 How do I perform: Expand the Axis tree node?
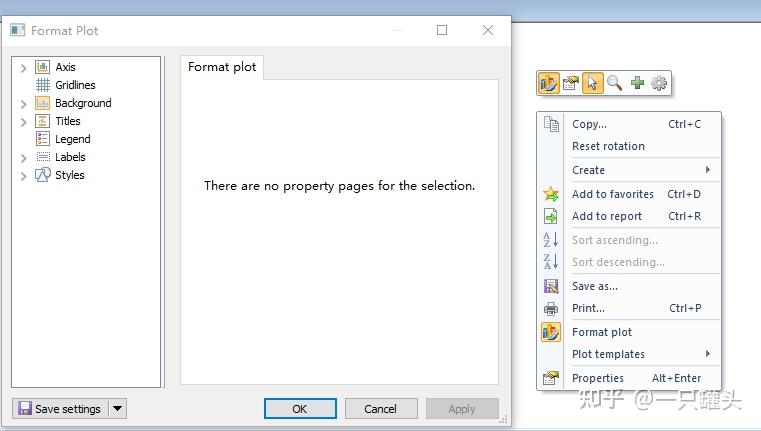pos(24,68)
